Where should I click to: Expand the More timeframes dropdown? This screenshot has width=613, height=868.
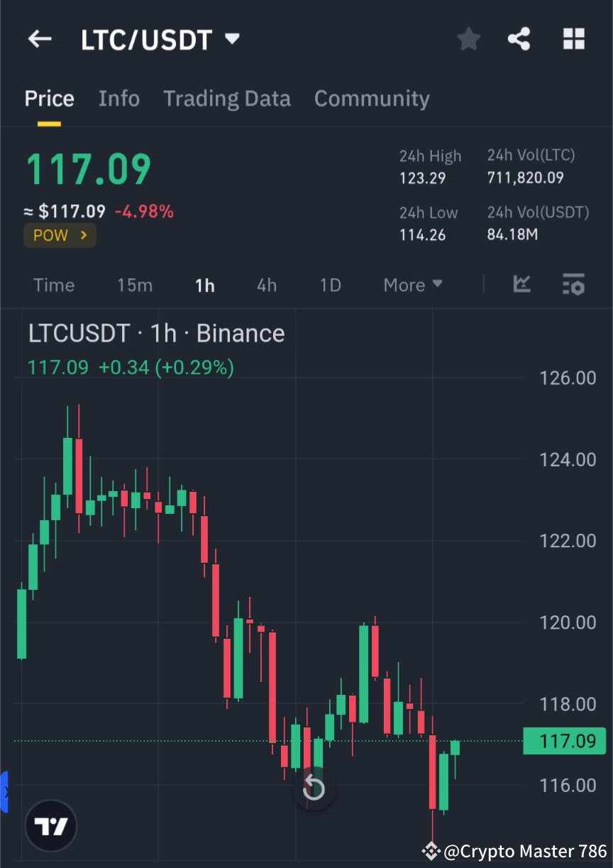[412, 285]
